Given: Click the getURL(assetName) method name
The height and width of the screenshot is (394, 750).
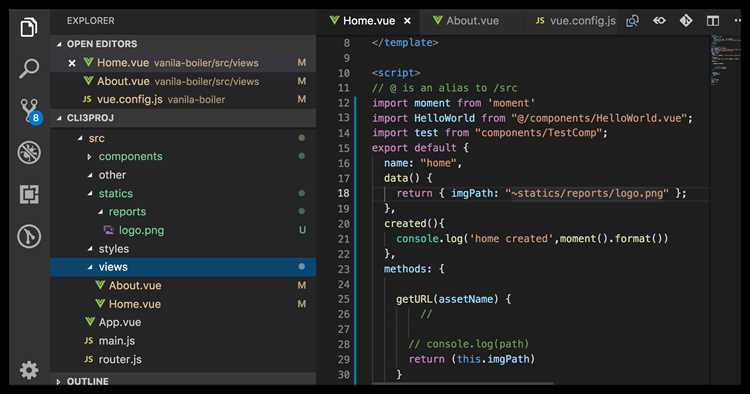Looking at the screenshot, I should [x=447, y=299].
